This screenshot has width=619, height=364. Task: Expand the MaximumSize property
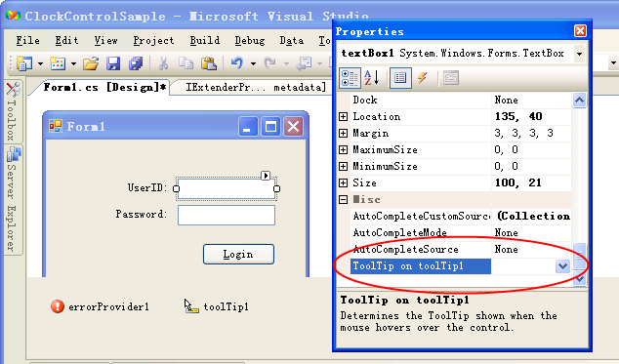343,149
